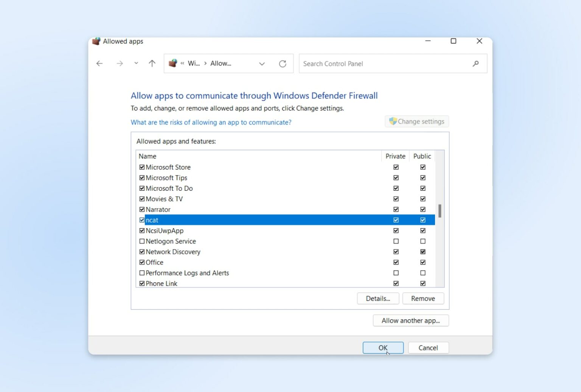Click the search magnifier icon
This screenshot has width=581, height=392.
click(x=475, y=64)
